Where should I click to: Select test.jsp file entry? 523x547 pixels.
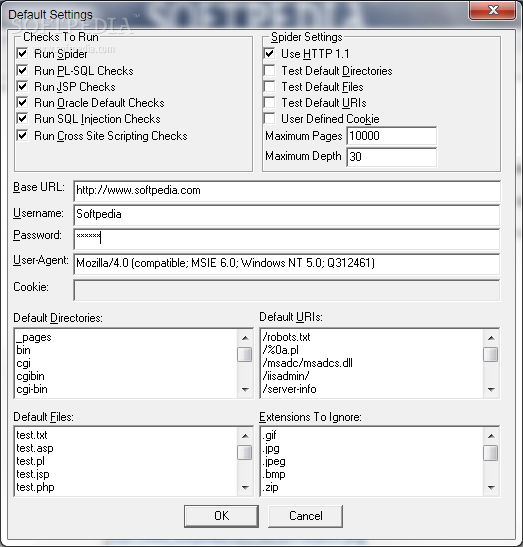(x=33, y=474)
